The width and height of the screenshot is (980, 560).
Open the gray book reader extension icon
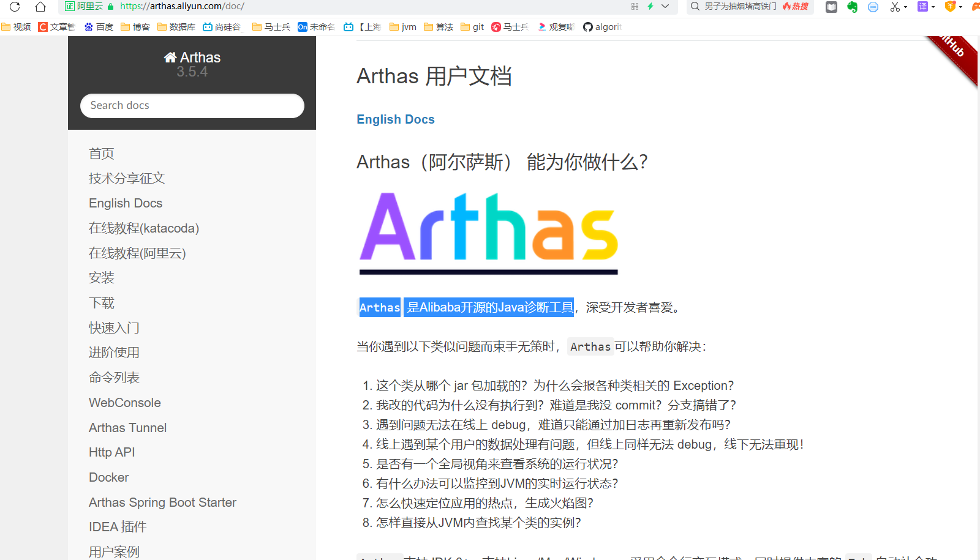pos(831,7)
